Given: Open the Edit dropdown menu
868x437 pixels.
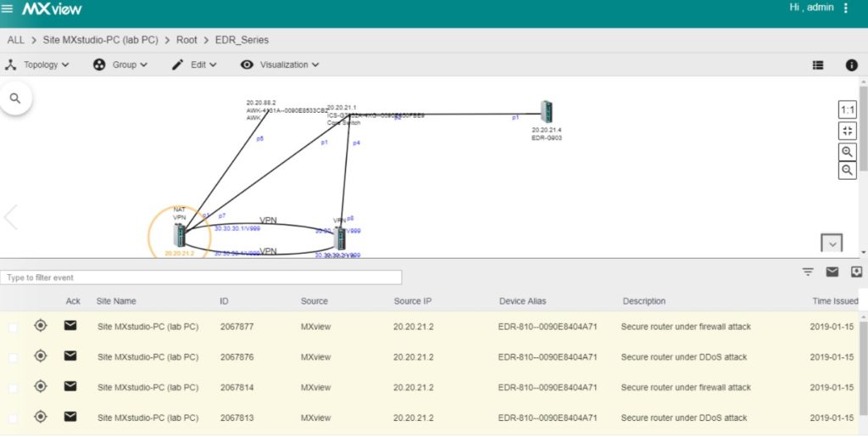Looking at the screenshot, I should click(194, 64).
